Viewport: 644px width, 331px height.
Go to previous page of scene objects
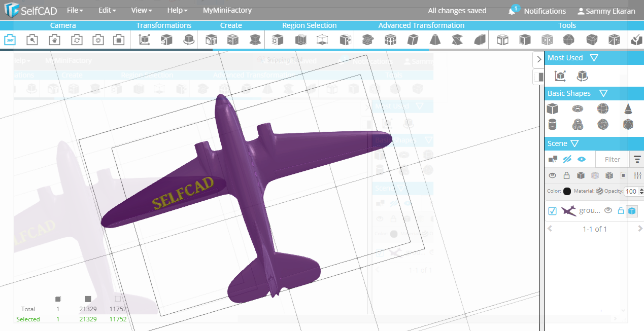[x=550, y=229]
